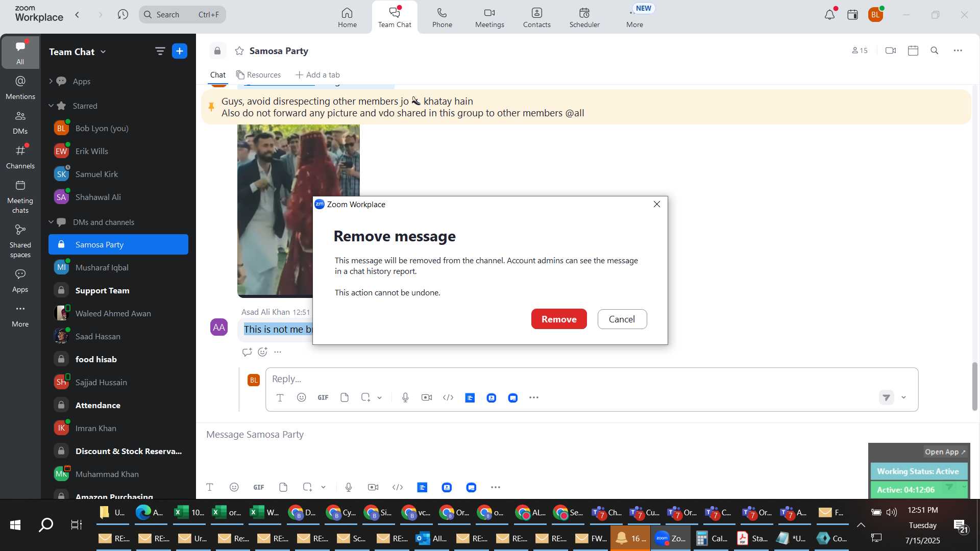Expand send options arrow in reply box
The width and height of the screenshot is (980, 551).
point(903,397)
